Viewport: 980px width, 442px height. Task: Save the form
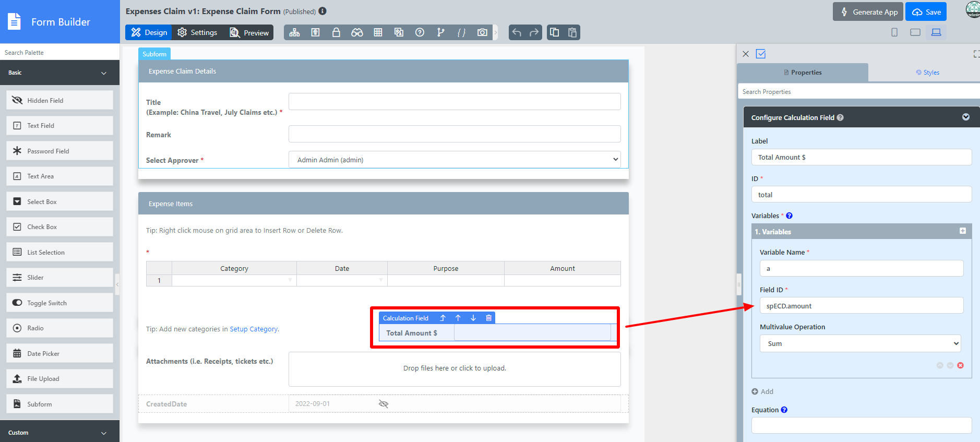[926, 12]
